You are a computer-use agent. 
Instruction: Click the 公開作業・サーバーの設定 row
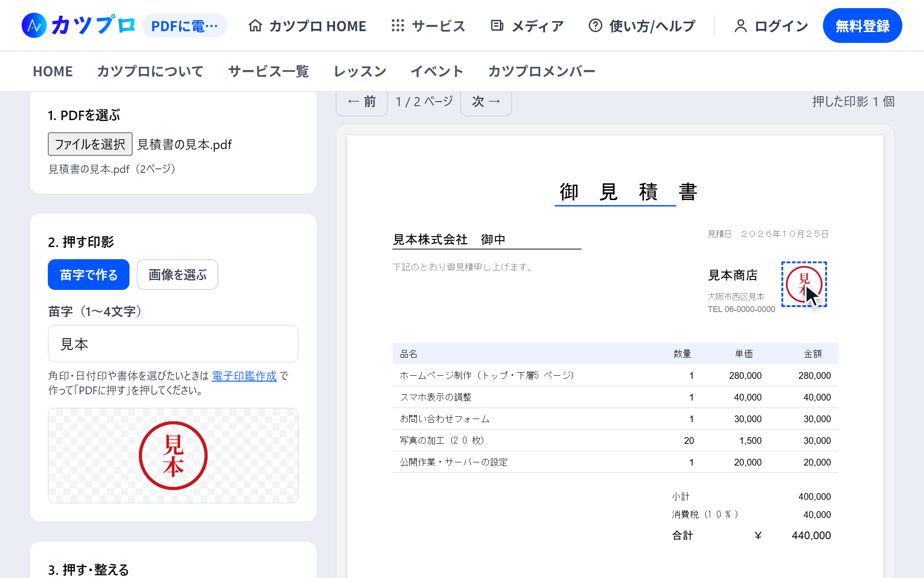615,462
